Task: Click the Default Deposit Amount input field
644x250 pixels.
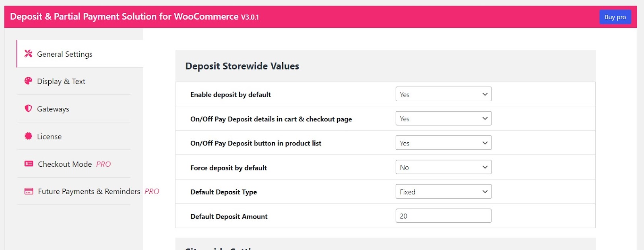Action: tap(443, 216)
